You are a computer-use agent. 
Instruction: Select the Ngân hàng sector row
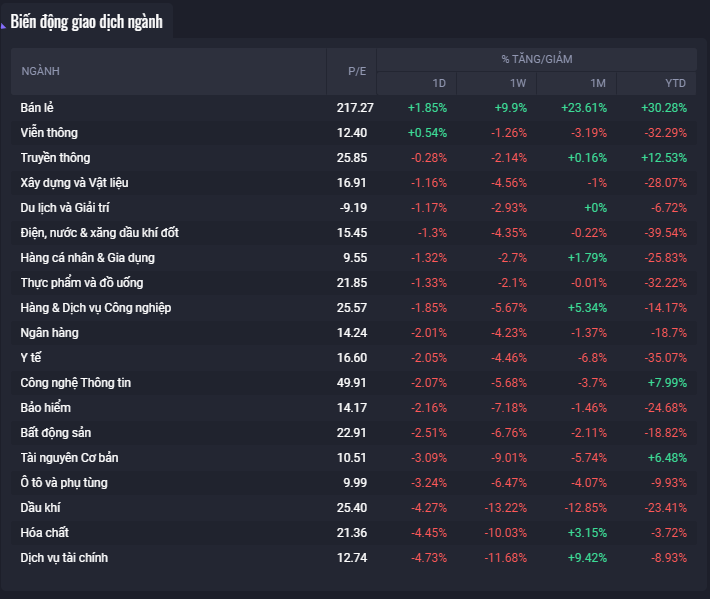click(49, 332)
